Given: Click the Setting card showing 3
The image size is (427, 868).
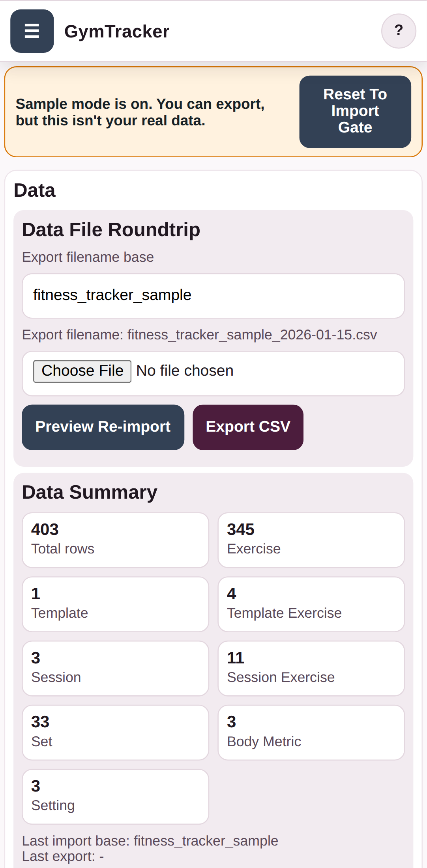Looking at the screenshot, I should (115, 796).
